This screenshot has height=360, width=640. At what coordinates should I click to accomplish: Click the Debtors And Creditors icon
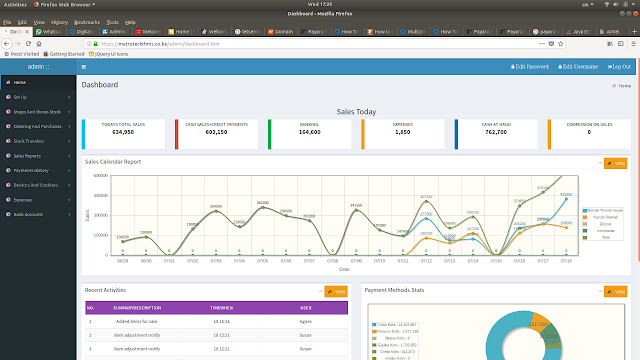pyautogui.click(x=8, y=185)
